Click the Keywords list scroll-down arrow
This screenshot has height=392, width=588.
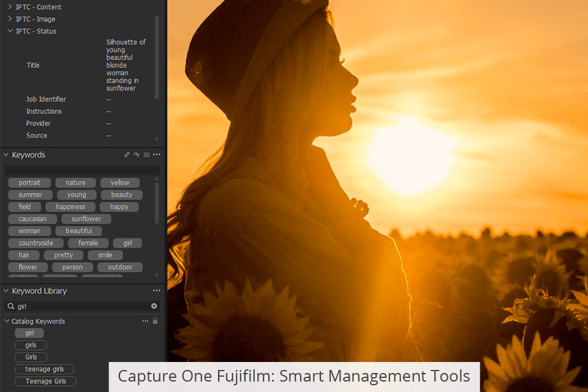(157, 276)
